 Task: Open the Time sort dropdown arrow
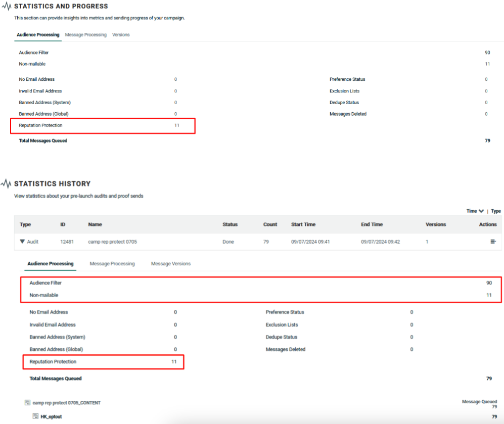481,211
